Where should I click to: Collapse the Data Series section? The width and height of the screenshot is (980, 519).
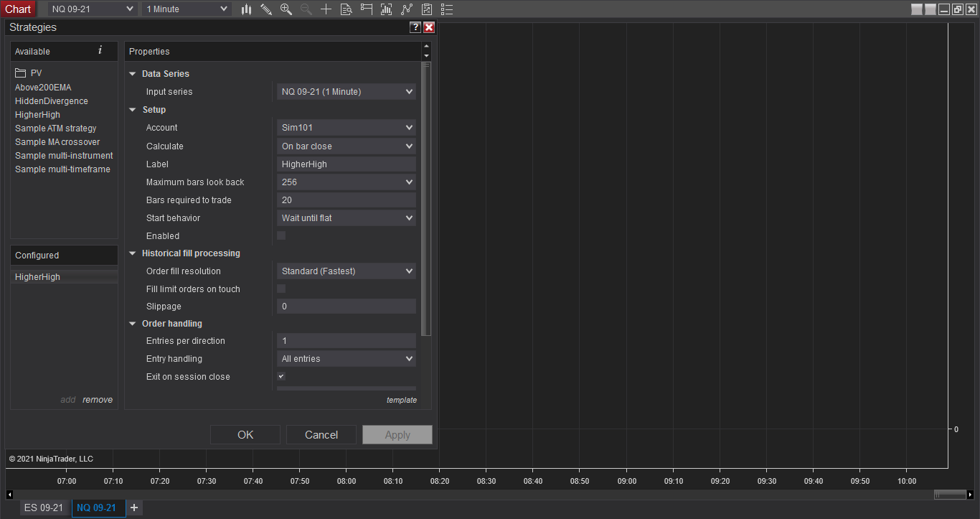(x=132, y=74)
